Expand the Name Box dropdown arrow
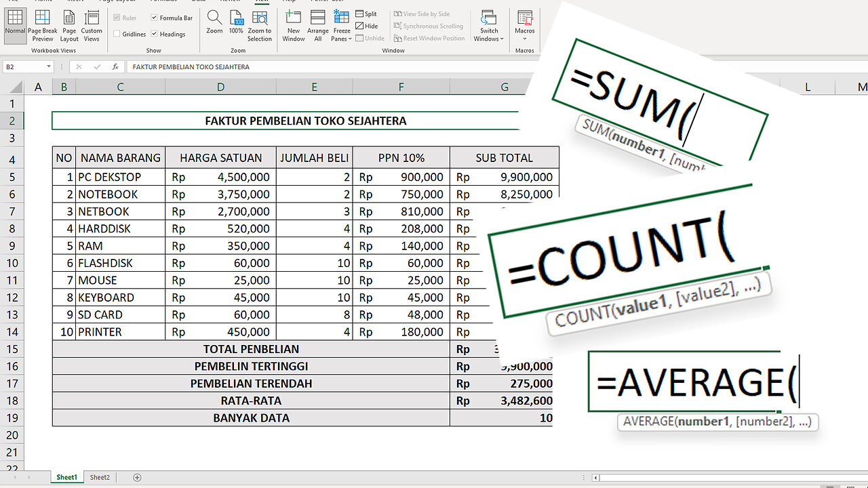 (49, 67)
